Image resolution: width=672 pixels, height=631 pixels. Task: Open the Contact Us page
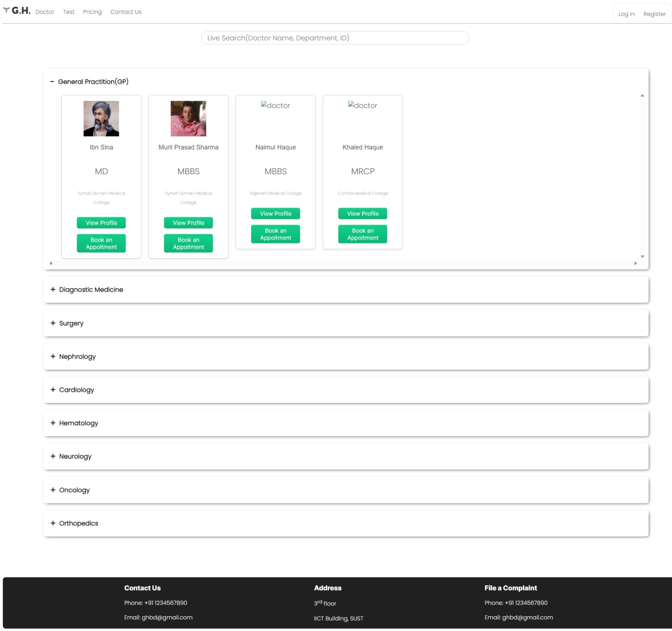click(x=126, y=12)
